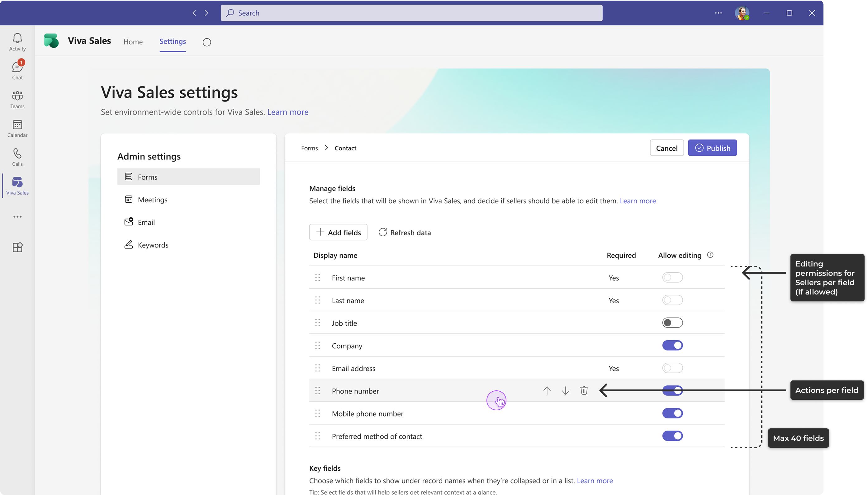Select Forms in Admin settings
The height and width of the screenshot is (495, 868).
pos(188,177)
